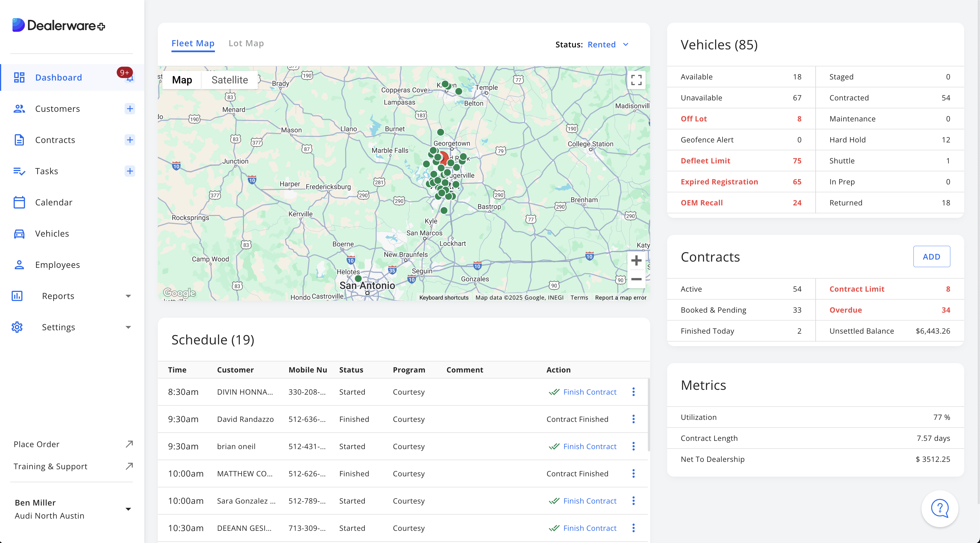Open Training & Support external link arrow

click(129, 466)
